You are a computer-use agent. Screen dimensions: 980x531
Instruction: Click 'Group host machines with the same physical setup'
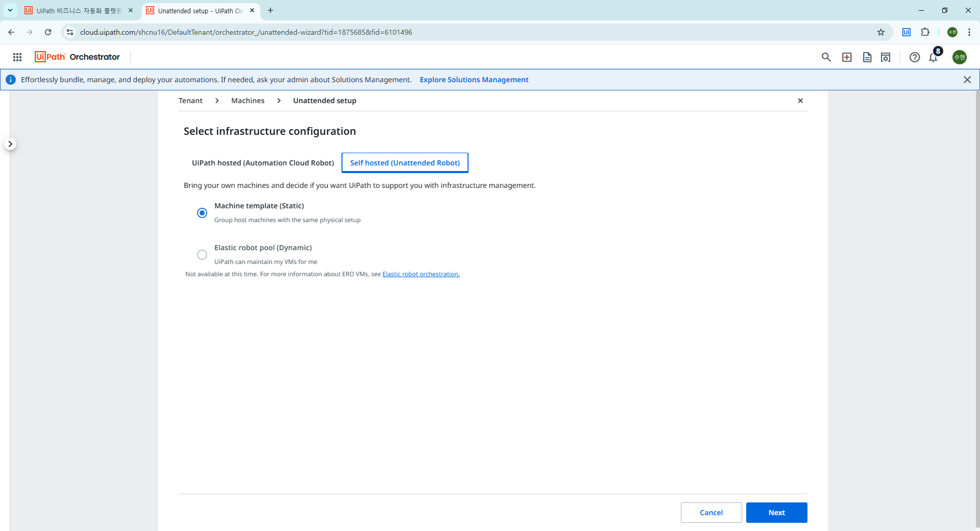(x=287, y=220)
